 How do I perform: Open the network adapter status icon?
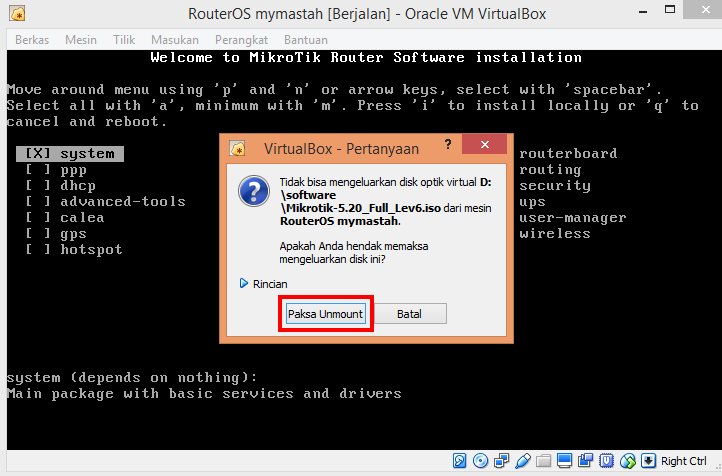coord(501,460)
